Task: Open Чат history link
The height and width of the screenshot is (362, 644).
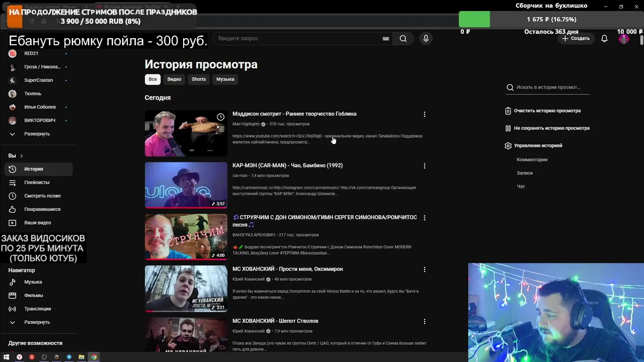Action: [521, 187]
